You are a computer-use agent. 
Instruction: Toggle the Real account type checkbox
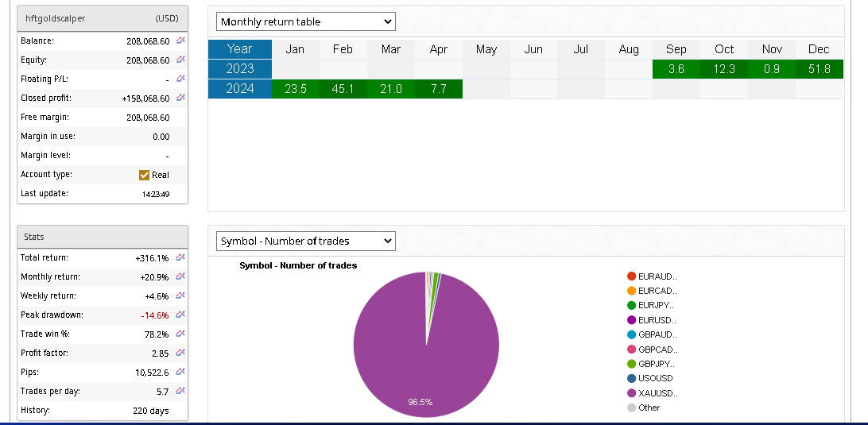click(x=144, y=175)
